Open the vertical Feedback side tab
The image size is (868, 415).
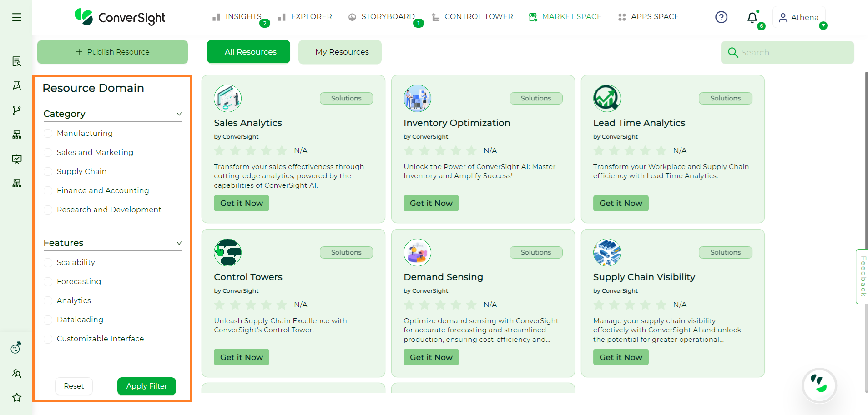(x=863, y=276)
